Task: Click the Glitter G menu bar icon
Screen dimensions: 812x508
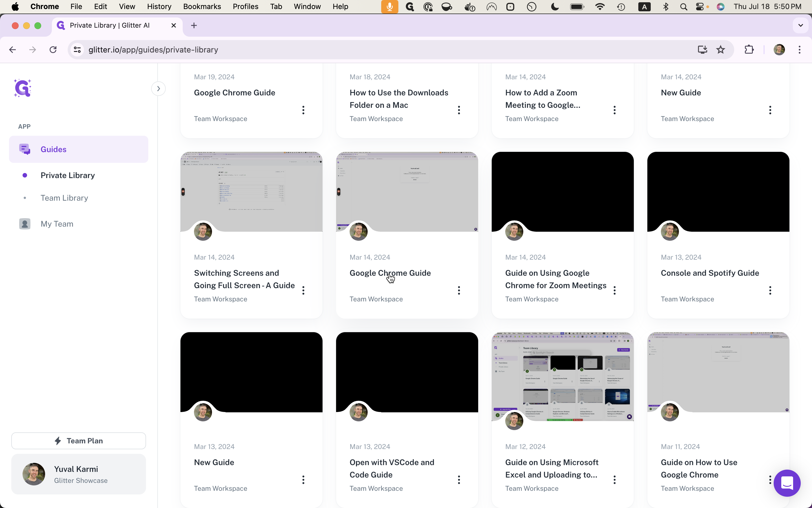Action: tap(410, 7)
